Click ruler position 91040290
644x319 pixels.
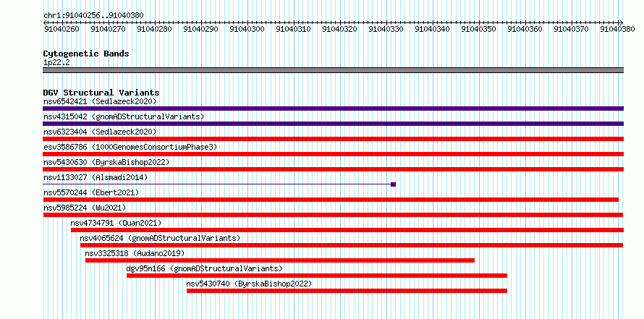point(200,29)
